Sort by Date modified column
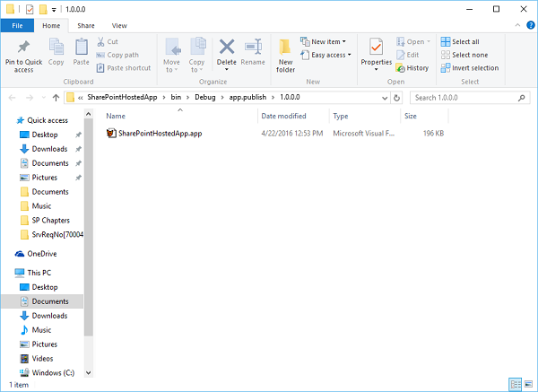This screenshot has height=392, width=538. pyautogui.click(x=283, y=116)
